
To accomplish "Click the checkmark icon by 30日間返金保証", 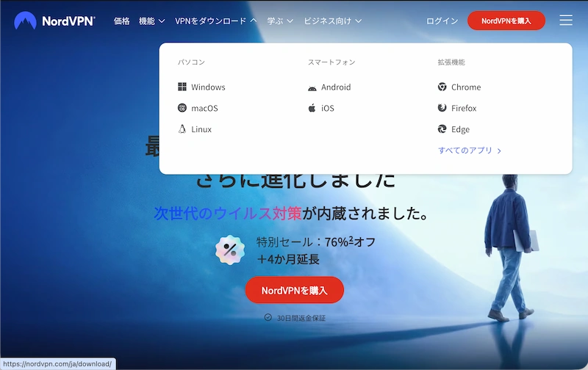I will click(268, 317).
